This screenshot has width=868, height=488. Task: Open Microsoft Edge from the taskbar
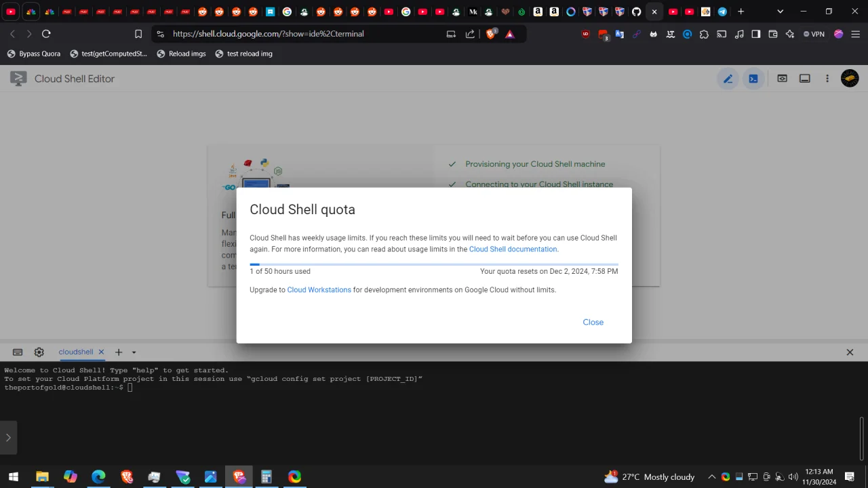tap(98, 477)
